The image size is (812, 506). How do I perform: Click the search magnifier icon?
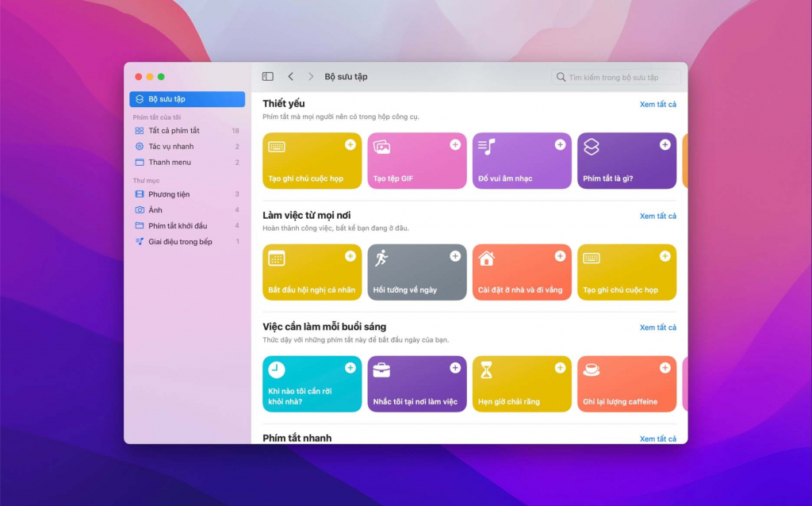(x=561, y=77)
